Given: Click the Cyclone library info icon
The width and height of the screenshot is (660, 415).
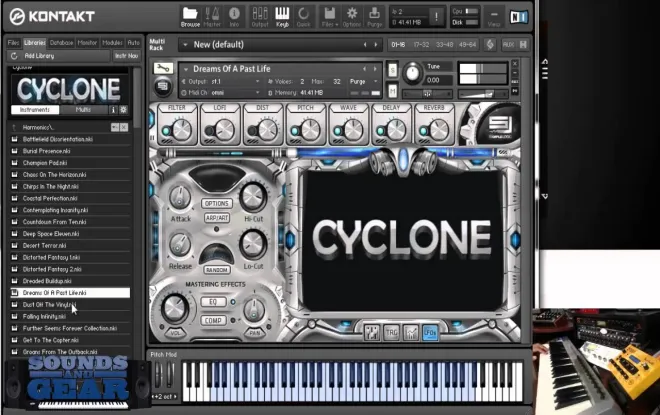Looking at the screenshot, I should pos(113,109).
